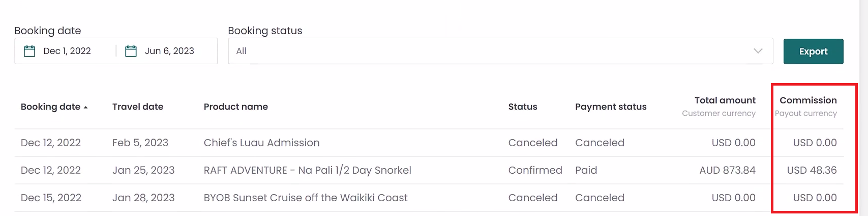Click the Total amount column header

[725, 100]
